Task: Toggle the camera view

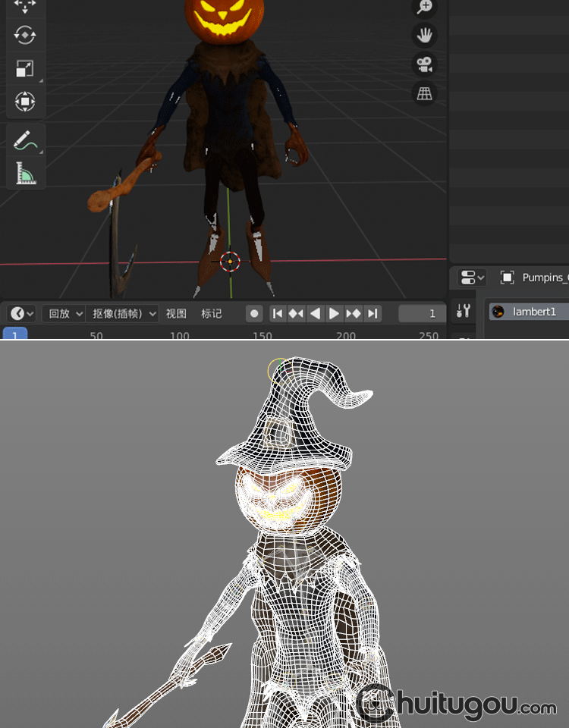Action: pyautogui.click(x=424, y=64)
